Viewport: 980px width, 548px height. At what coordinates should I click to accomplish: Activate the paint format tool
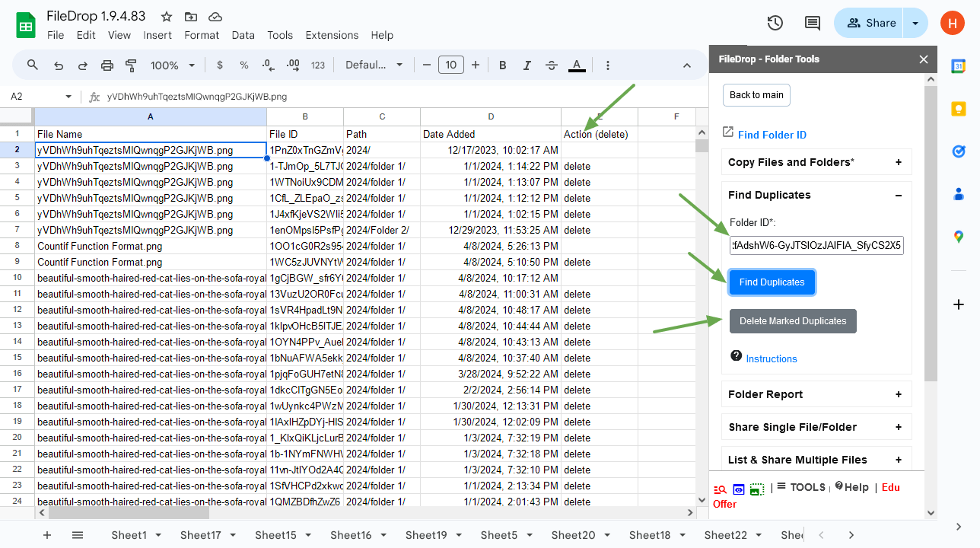pos(131,65)
